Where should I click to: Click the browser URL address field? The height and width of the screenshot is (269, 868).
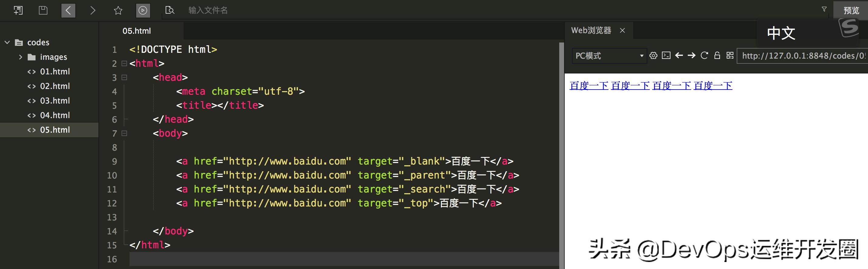[803, 56]
